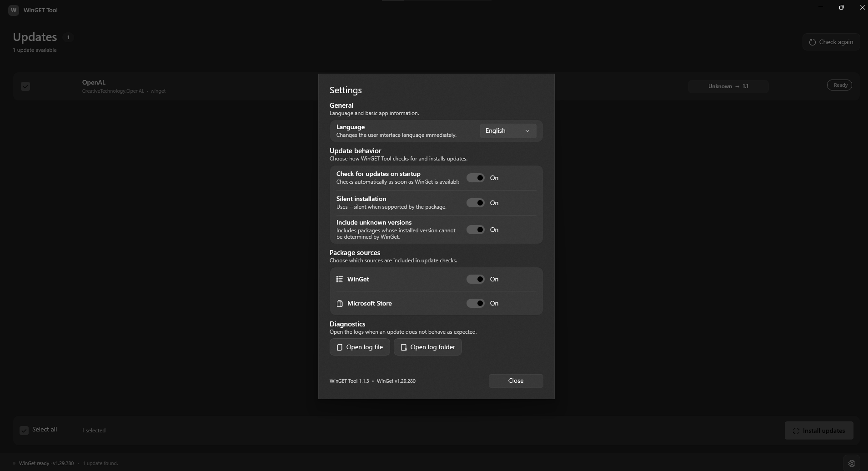Open the Language dropdown set to English

point(508,131)
